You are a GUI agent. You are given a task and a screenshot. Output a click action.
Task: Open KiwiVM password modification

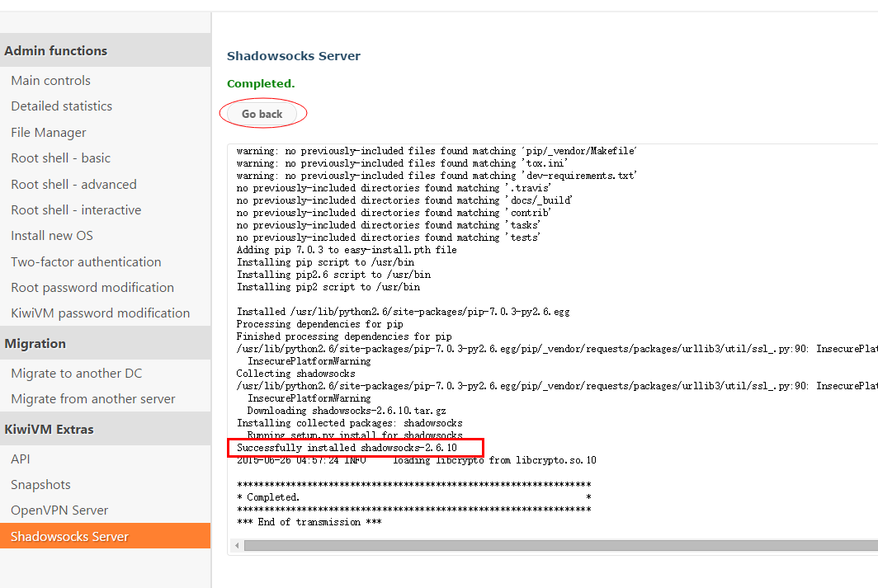point(101,313)
